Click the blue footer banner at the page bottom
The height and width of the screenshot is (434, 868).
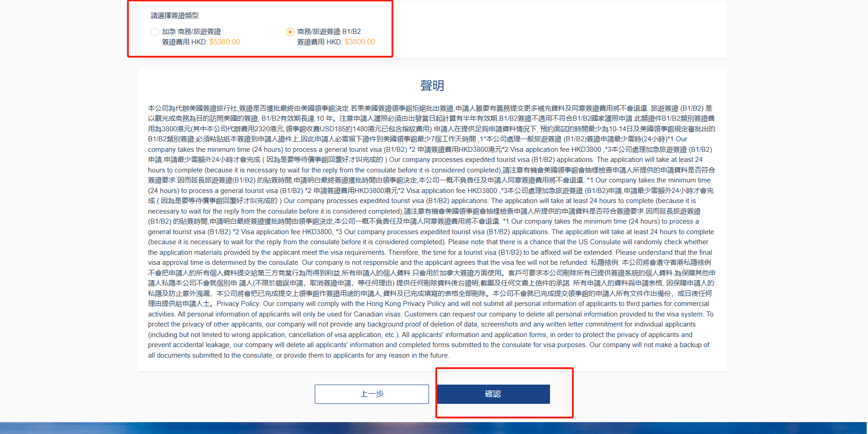433,428
